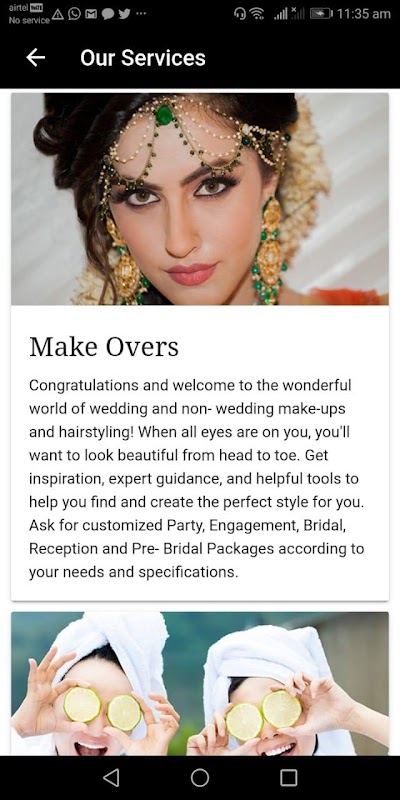
Task: Tap the Android home circle button
Action: click(x=200, y=778)
